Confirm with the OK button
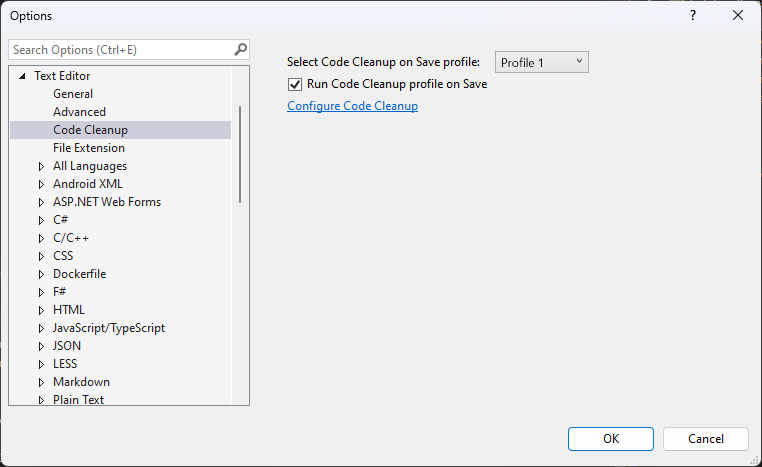Screen dimensions: 762x467 click(611, 439)
